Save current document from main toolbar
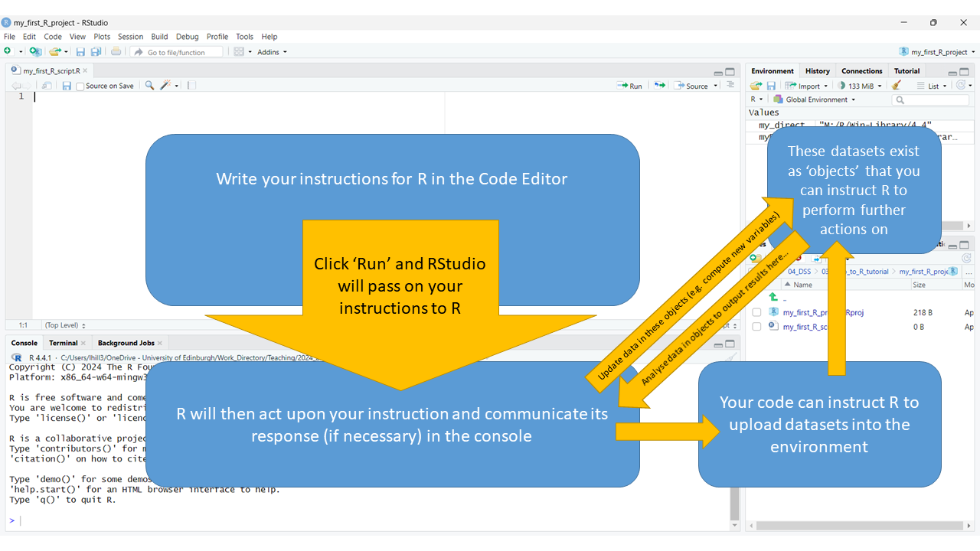This screenshot has width=980, height=551. click(80, 51)
